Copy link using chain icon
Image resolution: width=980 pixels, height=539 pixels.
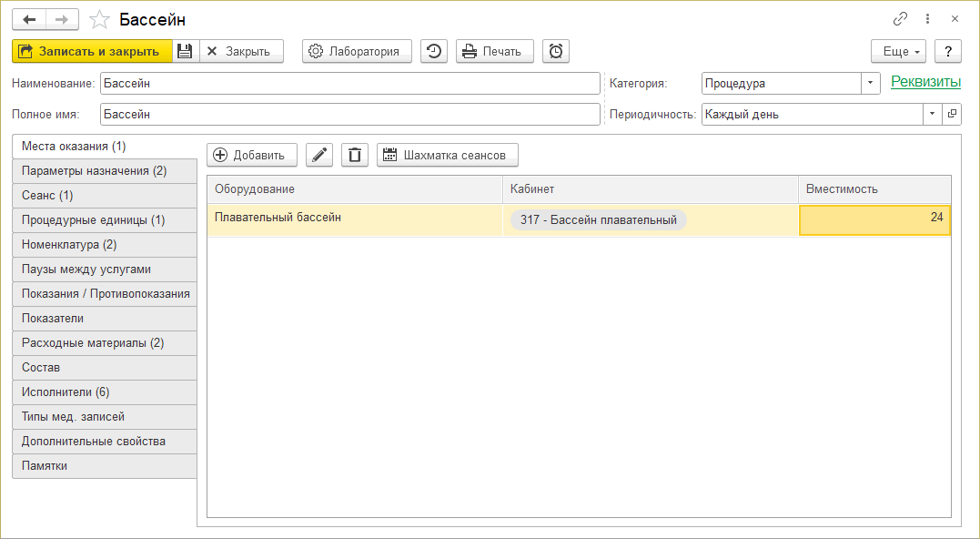coord(900,19)
